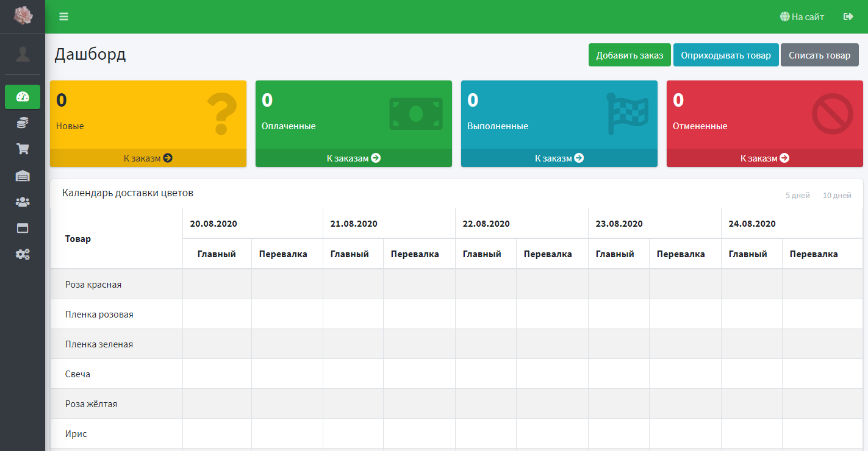The width and height of the screenshot is (868, 451).
Task: Click the Пленка розовая product row
Action: point(456,314)
